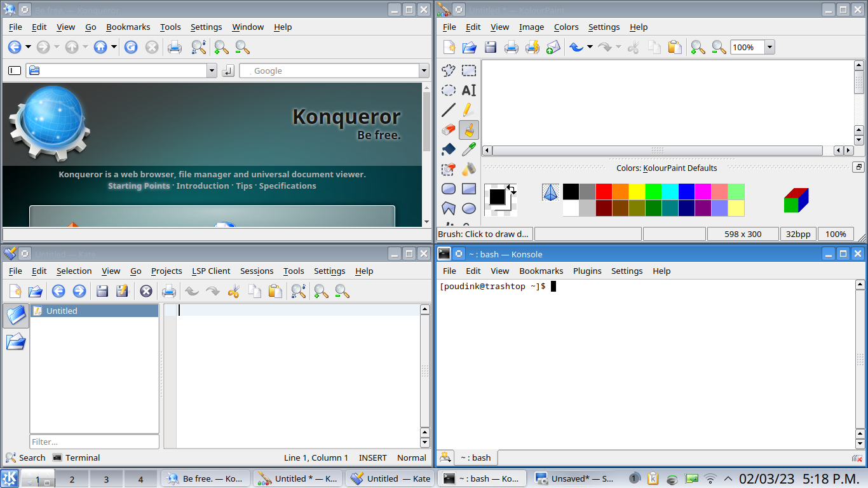The height and width of the screenshot is (488, 868).
Task: Open the LSP Client menu in Kate
Action: [211, 271]
